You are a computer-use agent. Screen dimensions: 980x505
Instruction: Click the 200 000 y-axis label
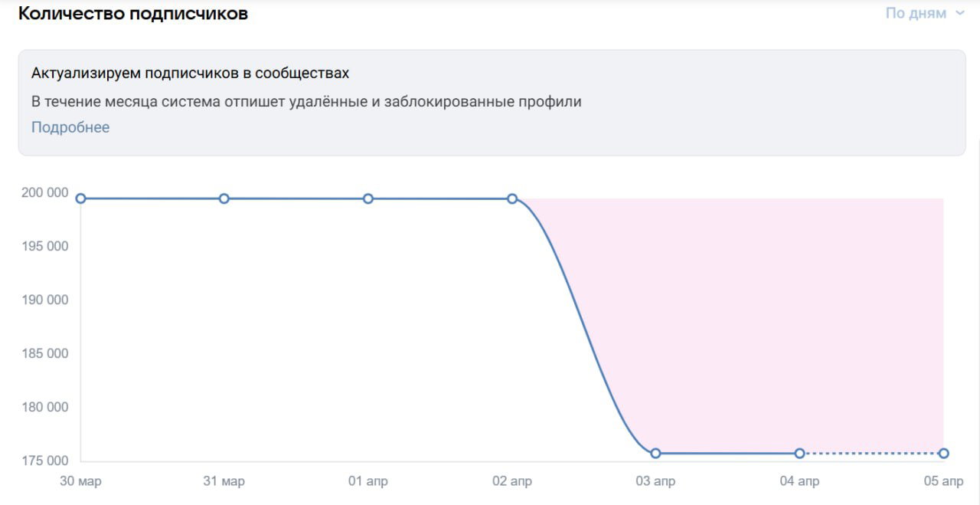coord(44,193)
